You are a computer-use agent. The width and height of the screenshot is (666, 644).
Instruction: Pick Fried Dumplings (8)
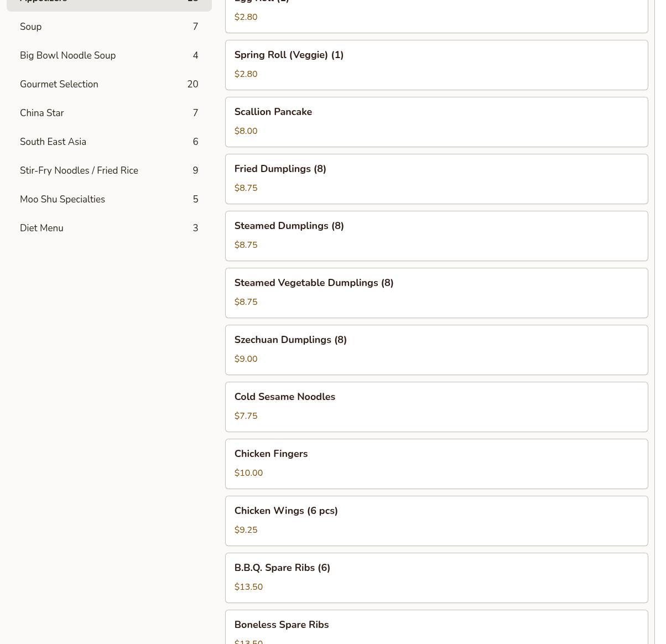click(436, 179)
